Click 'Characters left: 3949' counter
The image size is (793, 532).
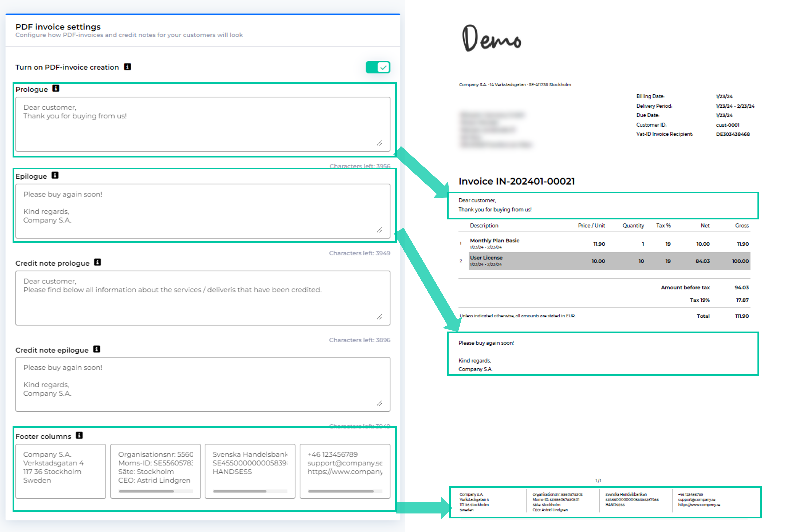click(x=360, y=253)
